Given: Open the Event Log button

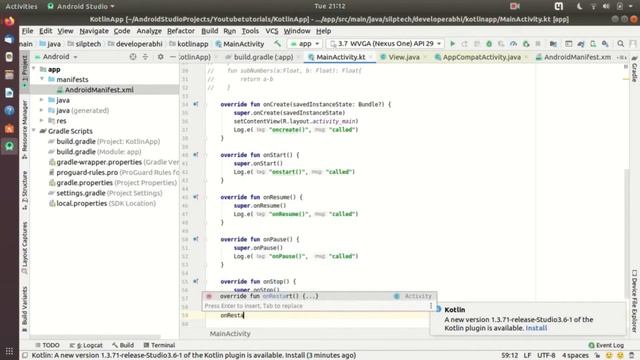Looking at the screenshot, I should tap(606, 345).
